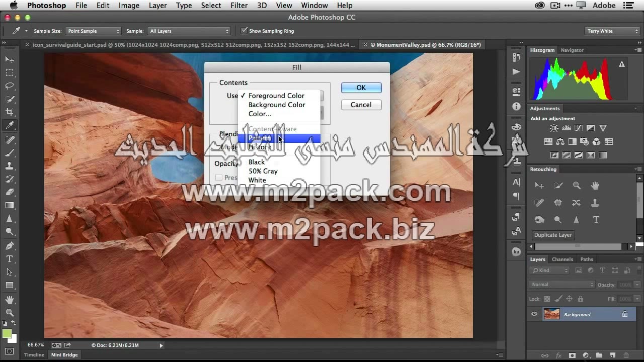Click the Brightness/Contrast adjustment icon
The image size is (644, 362).
[x=554, y=128]
